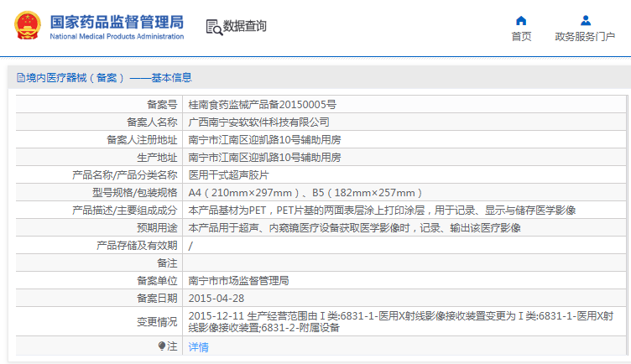This screenshot has height=364, width=631.
Task: Click the 备案人名称 label cell
Action: click(x=99, y=122)
